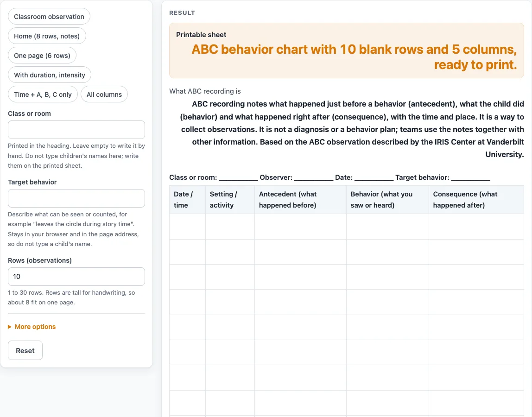Click the Antecedent (what happened before) header
This screenshot has width=532, height=417.
tap(300, 200)
